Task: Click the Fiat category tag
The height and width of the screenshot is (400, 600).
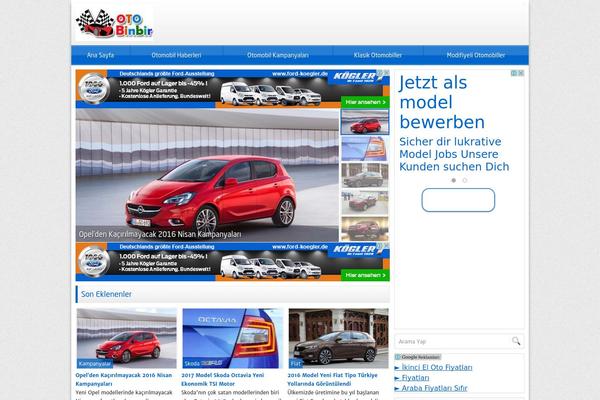Action: 296,363
